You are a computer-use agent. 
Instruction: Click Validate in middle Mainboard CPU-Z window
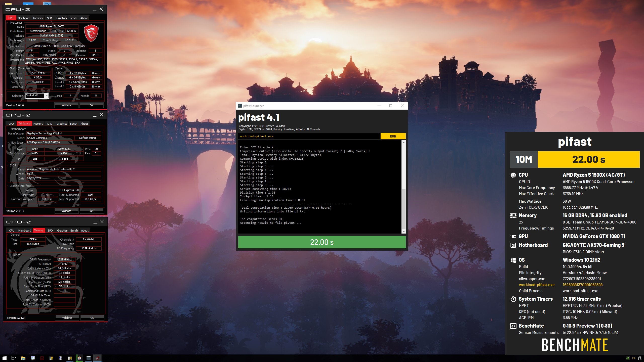[66, 211]
